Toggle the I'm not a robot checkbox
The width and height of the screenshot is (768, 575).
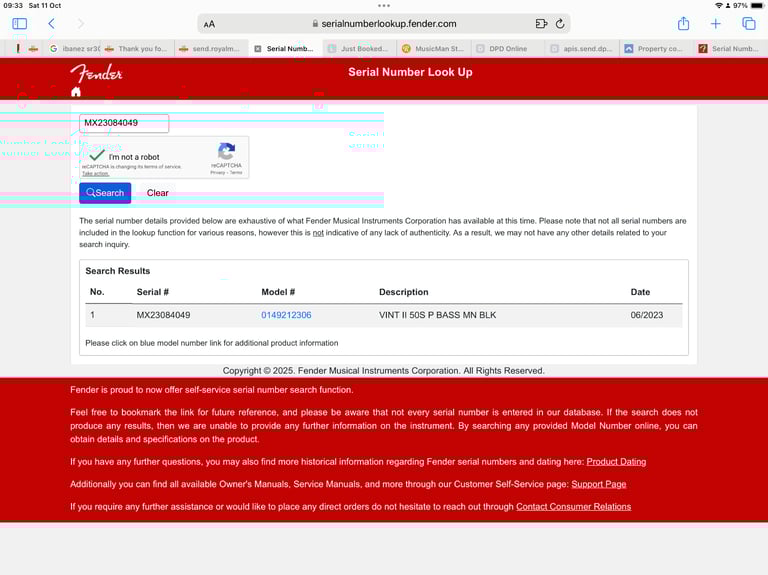coord(97,156)
